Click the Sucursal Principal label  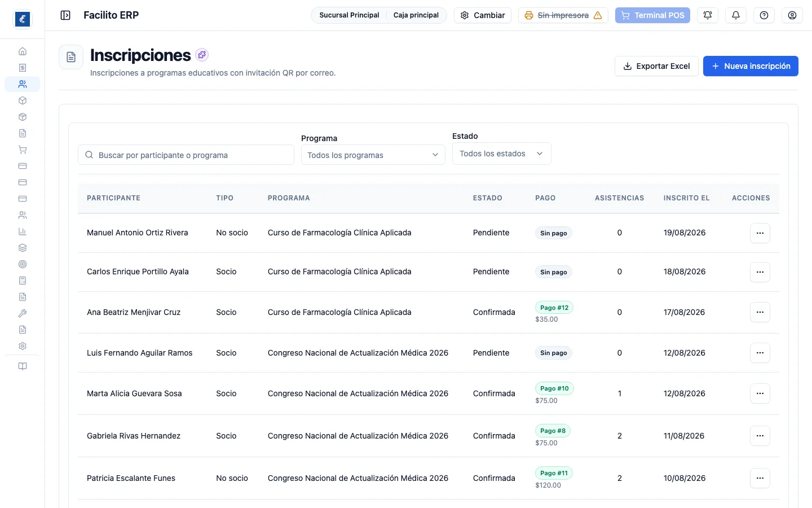point(349,15)
